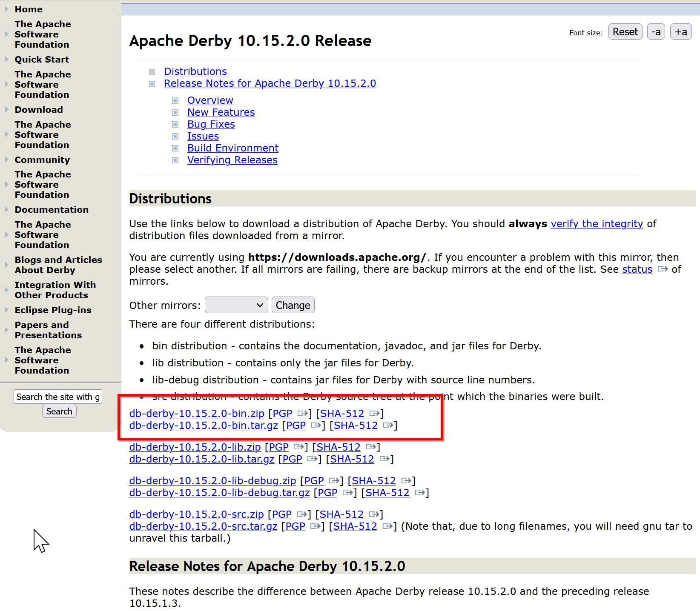
Task: Jump to the Distributions section link
Action: coord(195,71)
